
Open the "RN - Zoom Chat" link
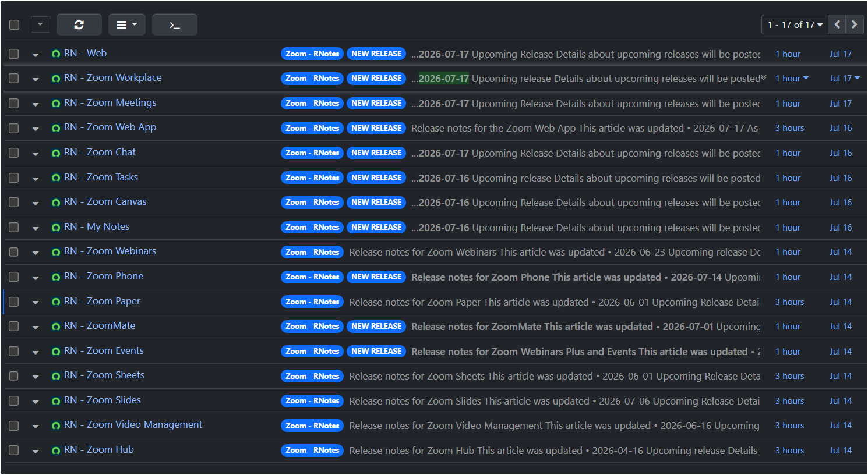click(100, 152)
